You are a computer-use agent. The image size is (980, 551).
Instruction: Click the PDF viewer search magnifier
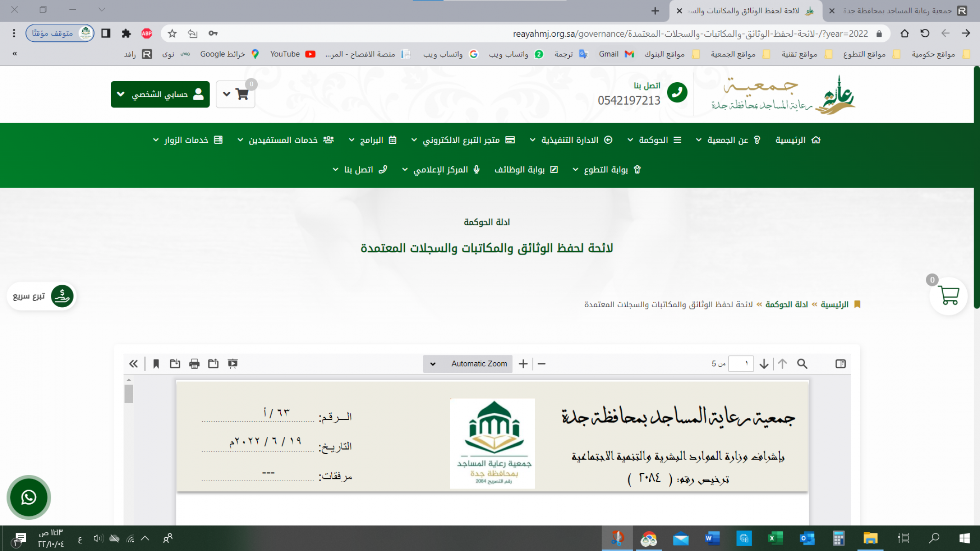(x=802, y=364)
